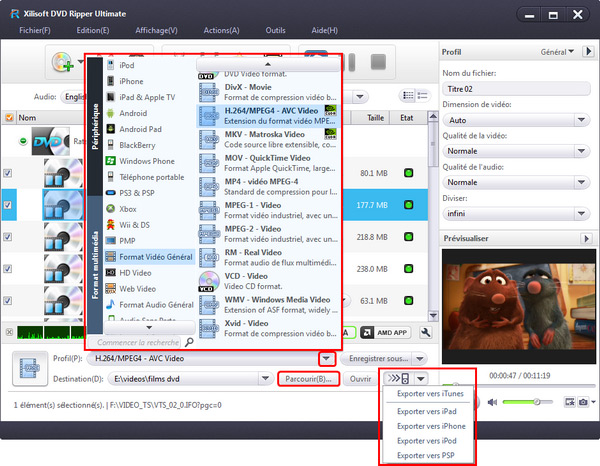
Task: Open the Edition(E) menu
Action: pos(93,30)
